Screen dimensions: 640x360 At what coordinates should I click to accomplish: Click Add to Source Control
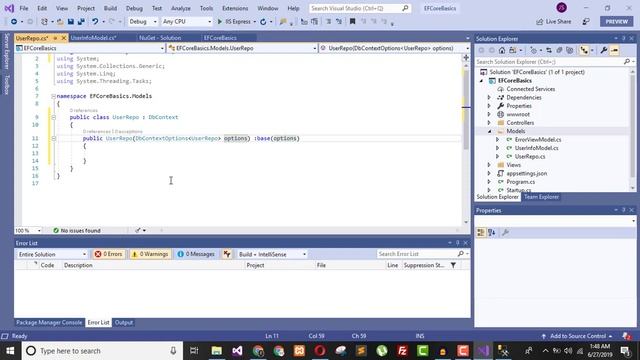point(577,336)
